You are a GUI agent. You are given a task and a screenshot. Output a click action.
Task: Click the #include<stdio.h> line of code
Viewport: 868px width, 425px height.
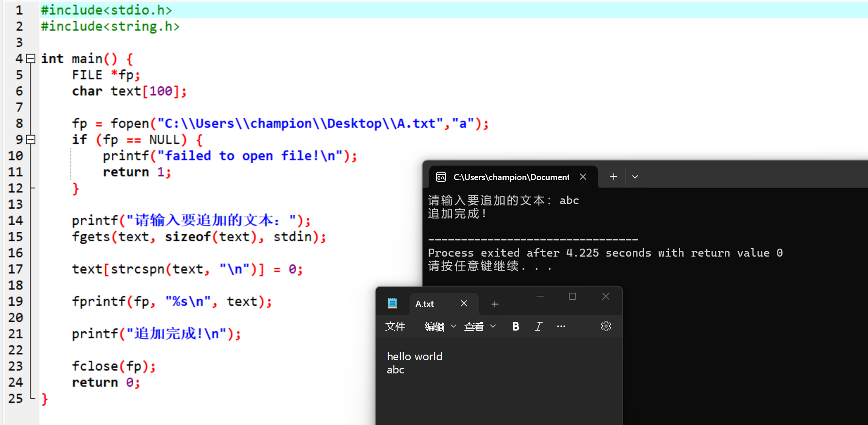click(107, 10)
